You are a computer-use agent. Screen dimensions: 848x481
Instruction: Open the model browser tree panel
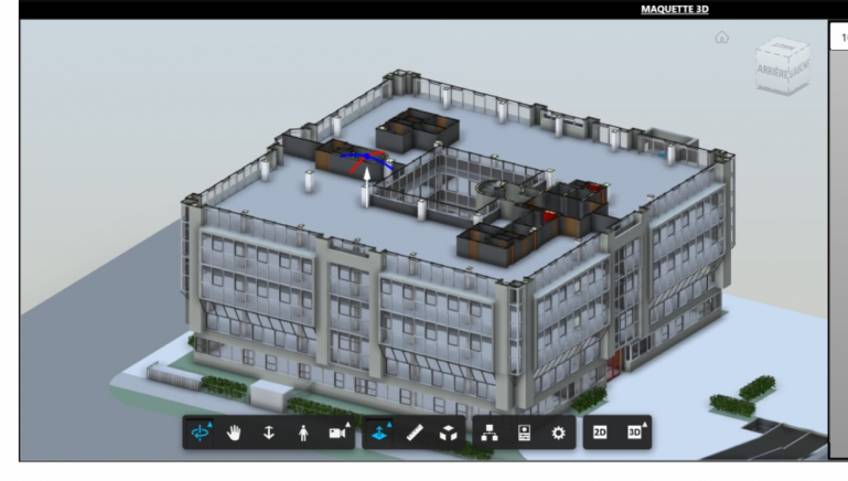pyautogui.click(x=490, y=433)
